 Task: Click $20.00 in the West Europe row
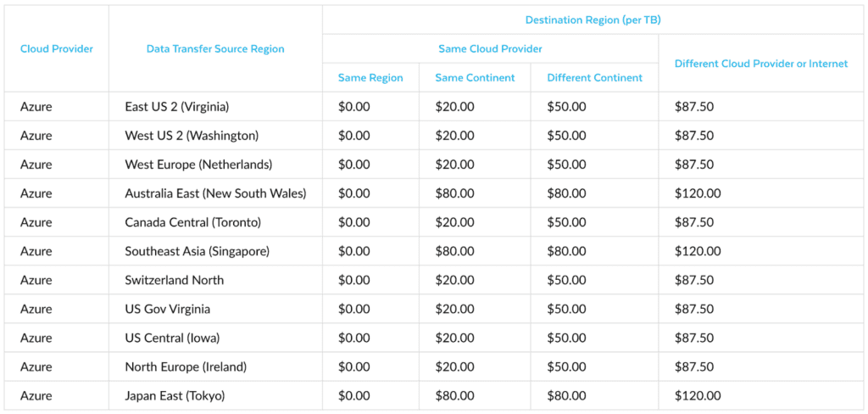click(x=454, y=164)
